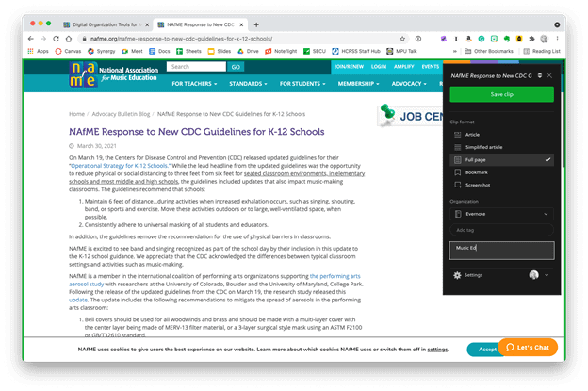This screenshot has width=588, height=391.
Task: Go to the browser home page
Action: 68,39
